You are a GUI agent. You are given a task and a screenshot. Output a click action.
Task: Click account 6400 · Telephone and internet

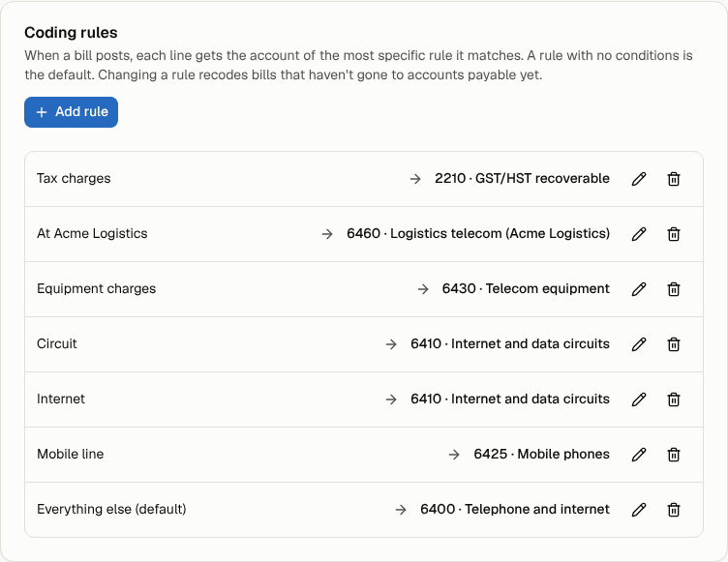tap(515, 509)
